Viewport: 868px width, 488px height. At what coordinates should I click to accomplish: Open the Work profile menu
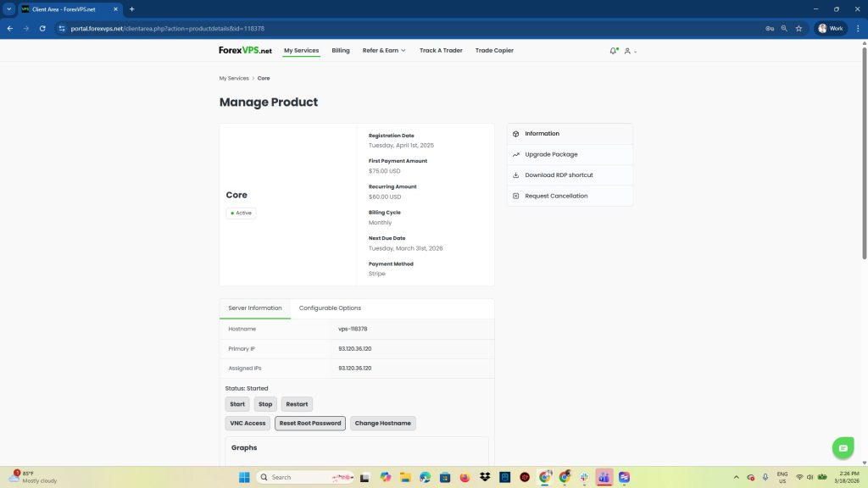click(x=831, y=28)
